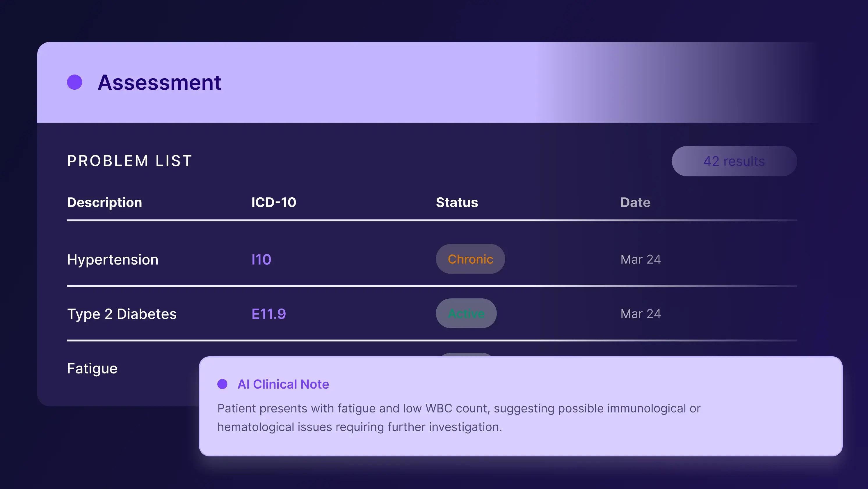Select the Type 2 Diabetes row
The width and height of the screenshot is (868, 489).
(122, 314)
